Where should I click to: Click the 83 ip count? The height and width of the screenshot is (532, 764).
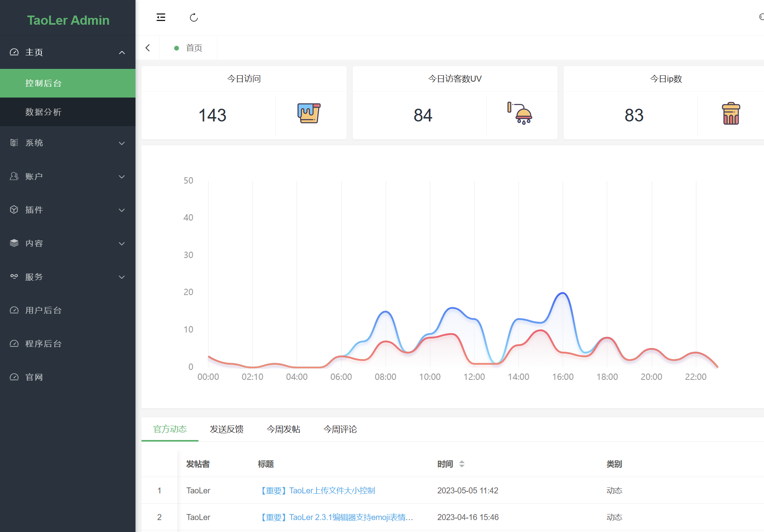click(634, 115)
